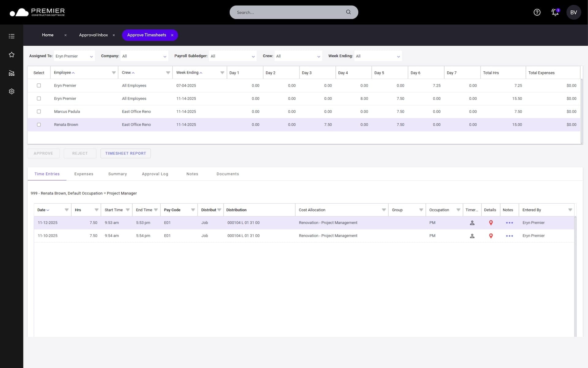View location pin details for 11-12-2025 entry

tap(491, 223)
